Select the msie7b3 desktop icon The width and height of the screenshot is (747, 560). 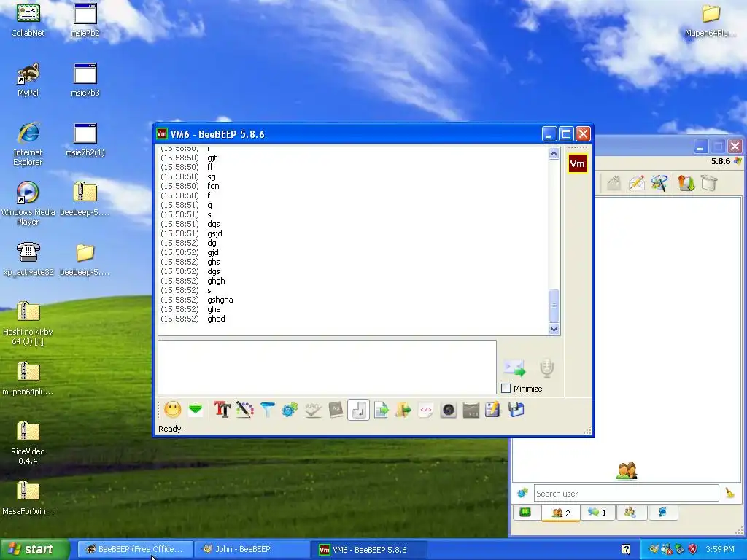[85, 80]
